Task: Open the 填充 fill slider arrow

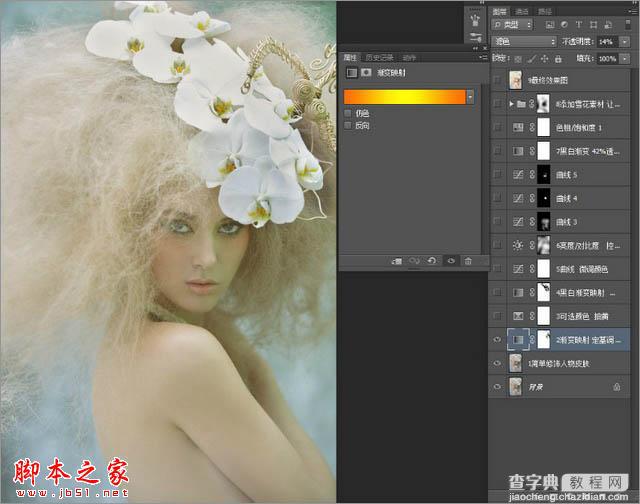Action: [x=625, y=59]
